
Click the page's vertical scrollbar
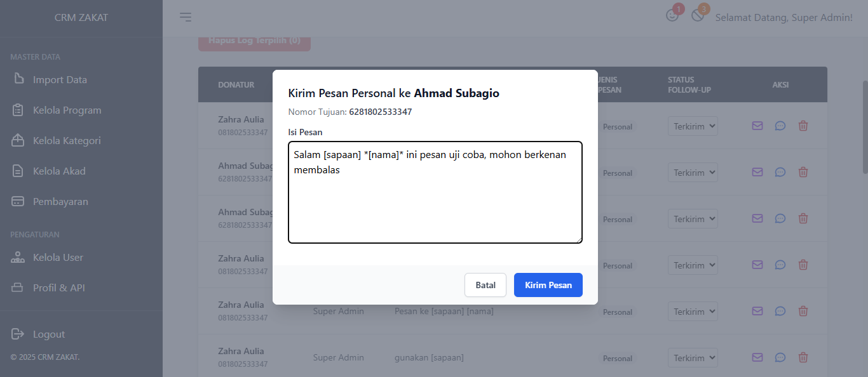[x=864, y=127]
